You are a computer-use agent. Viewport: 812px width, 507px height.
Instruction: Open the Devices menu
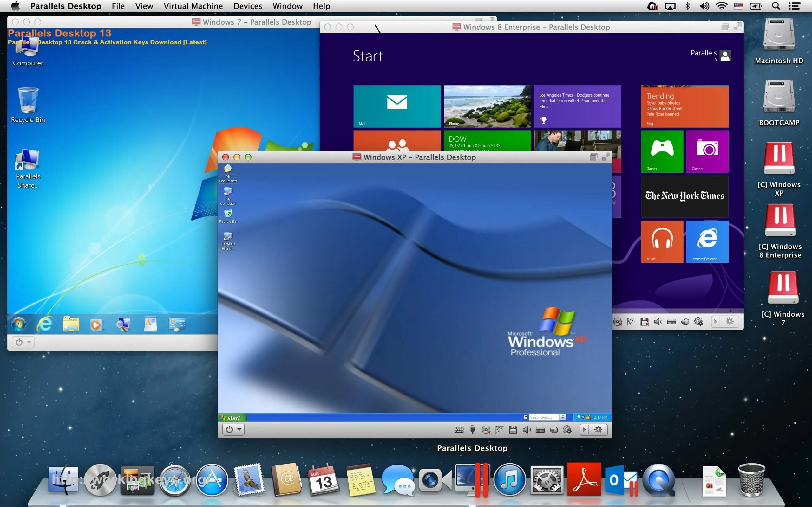pos(248,6)
